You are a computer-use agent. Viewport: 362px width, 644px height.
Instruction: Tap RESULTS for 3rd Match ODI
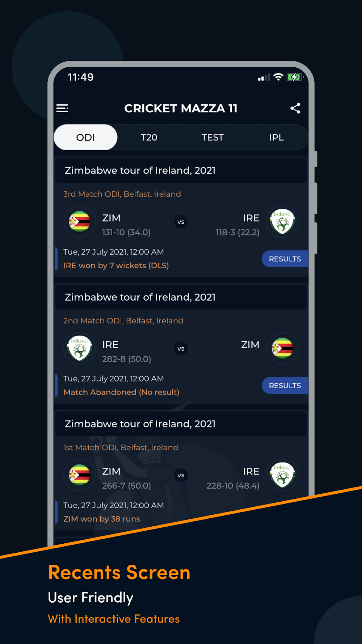click(x=285, y=259)
